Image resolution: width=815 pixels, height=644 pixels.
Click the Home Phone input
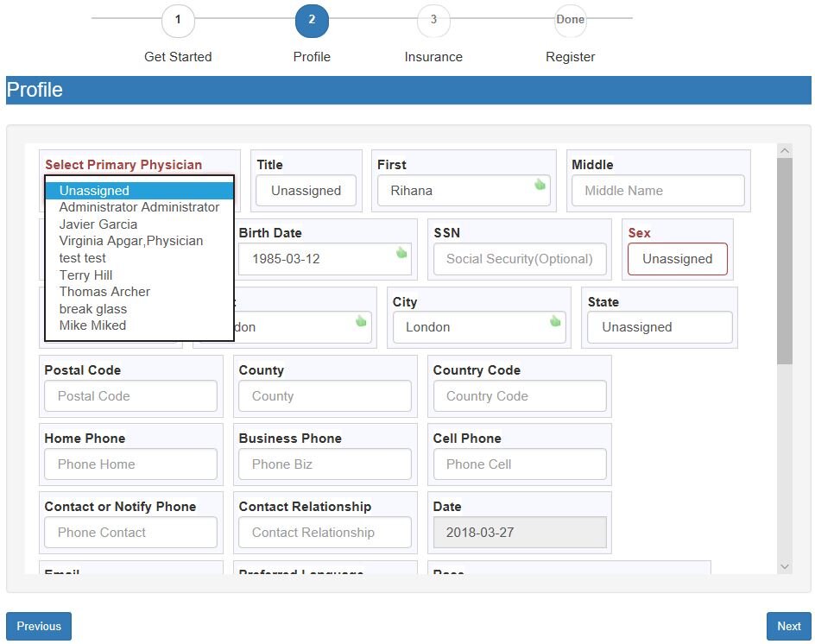[130, 464]
